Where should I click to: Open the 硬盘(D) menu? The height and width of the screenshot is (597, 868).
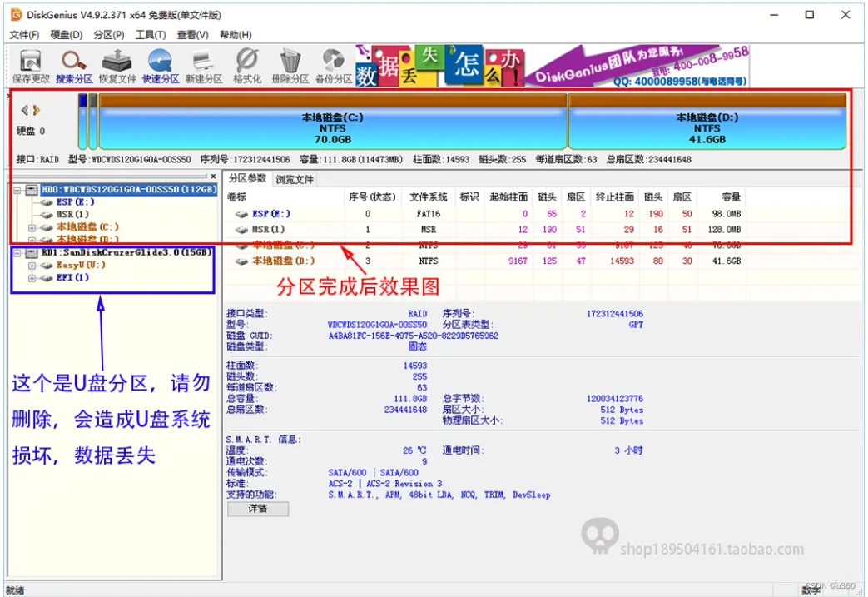point(67,35)
